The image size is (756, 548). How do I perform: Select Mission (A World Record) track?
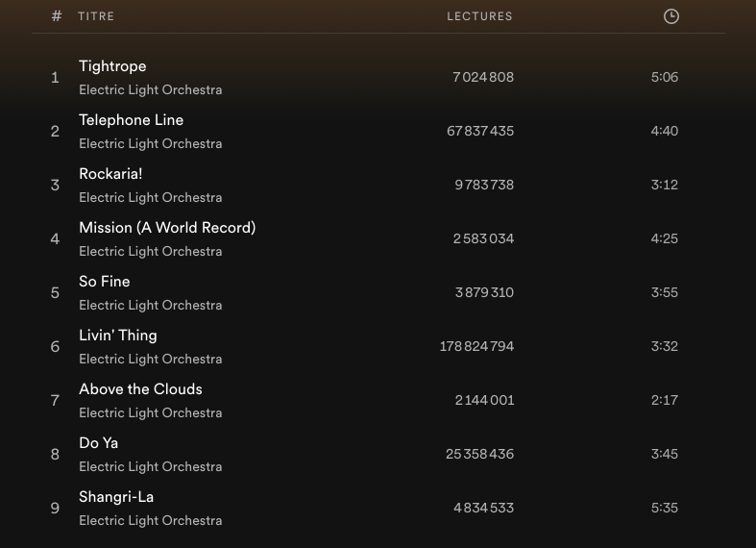(167, 228)
